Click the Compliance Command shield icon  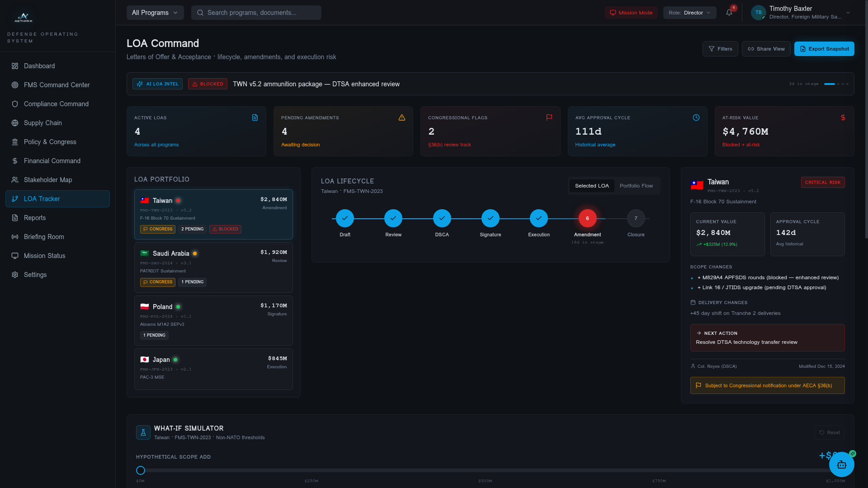[15, 104]
